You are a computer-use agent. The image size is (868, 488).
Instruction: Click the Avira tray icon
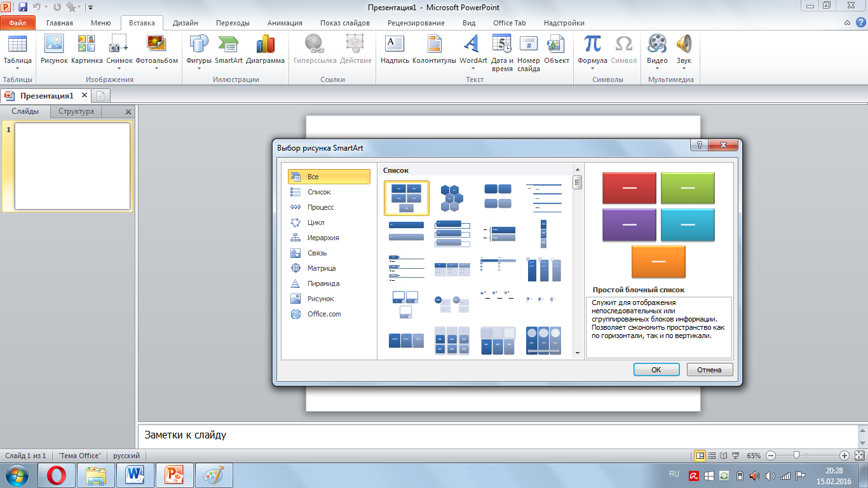coord(695,475)
